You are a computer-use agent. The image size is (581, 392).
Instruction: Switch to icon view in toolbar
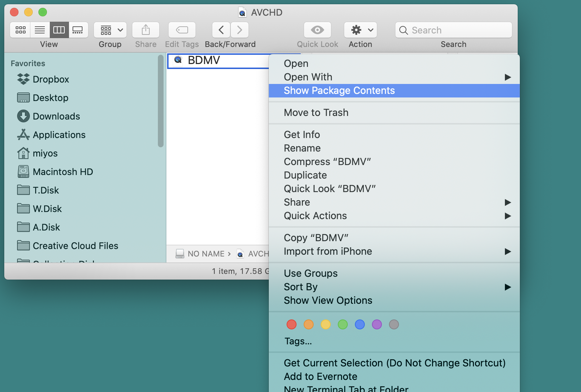[20, 30]
